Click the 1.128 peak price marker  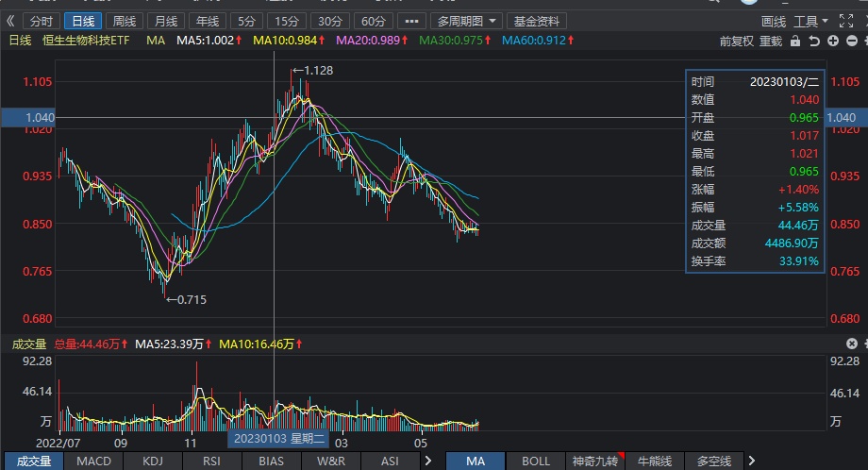pyautogui.click(x=312, y=70)
